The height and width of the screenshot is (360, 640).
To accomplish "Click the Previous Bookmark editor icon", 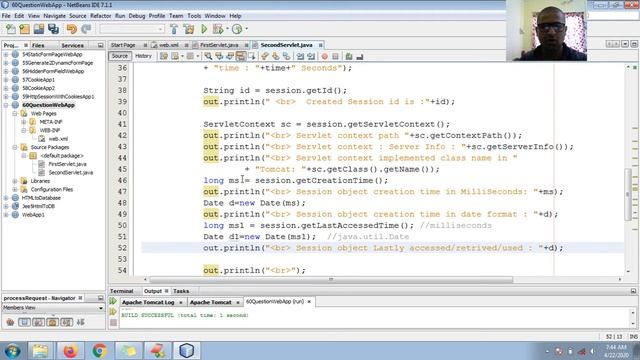I will coord(265,56).
